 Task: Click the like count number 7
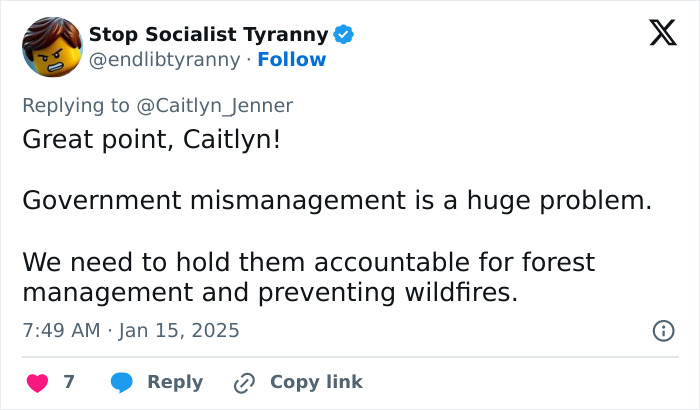[69, 382]
